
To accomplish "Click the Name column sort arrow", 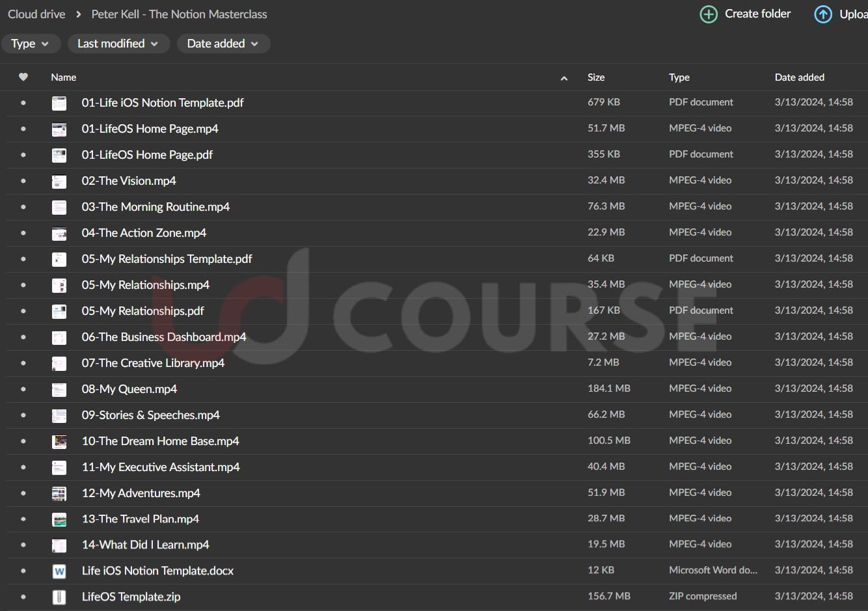I will (x=564, y=78).
